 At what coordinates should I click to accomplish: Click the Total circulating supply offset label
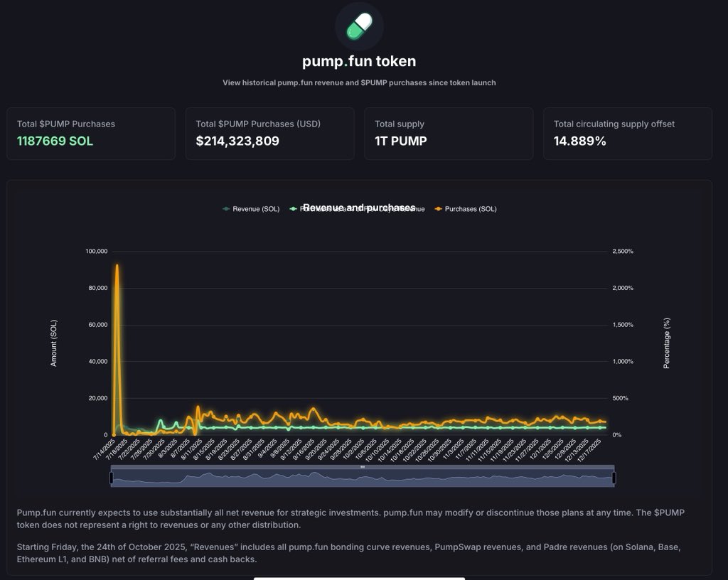614,124
